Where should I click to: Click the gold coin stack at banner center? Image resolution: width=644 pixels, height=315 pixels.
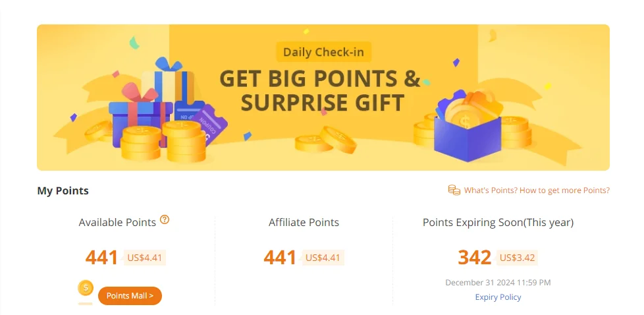pyautogui.click(x=325, y=140)
